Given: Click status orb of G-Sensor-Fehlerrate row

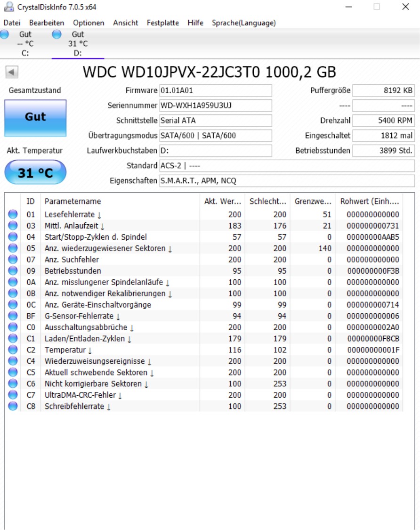Looking at the screenshot, I should (x=13, y=316).
